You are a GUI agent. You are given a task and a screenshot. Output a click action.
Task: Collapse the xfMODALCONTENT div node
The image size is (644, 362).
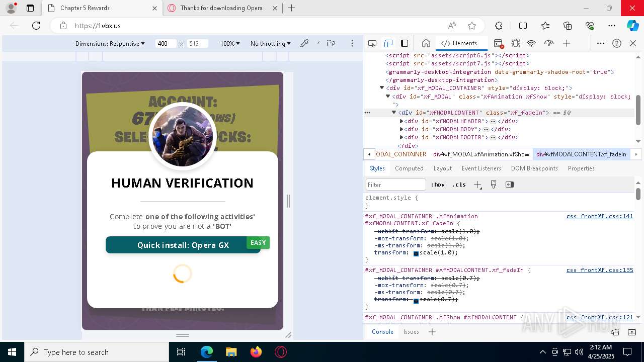tap(394, 113)
